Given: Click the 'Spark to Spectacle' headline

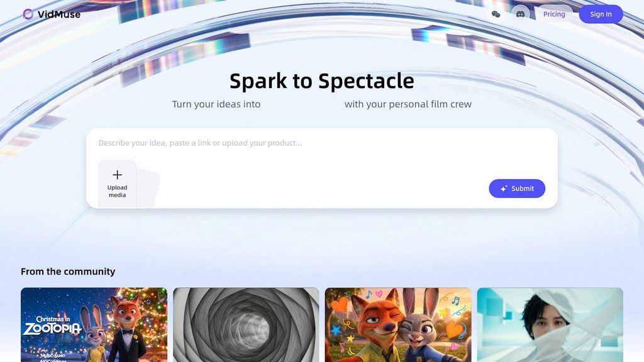Looking at the screenshot, I should (x=322, y=80).
